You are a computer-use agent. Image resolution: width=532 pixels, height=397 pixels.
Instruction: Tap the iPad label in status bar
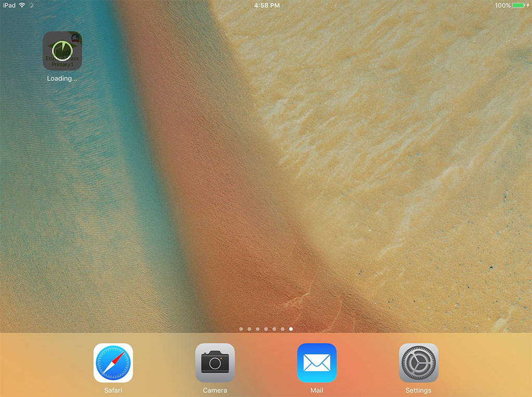[x=9, y=5]
